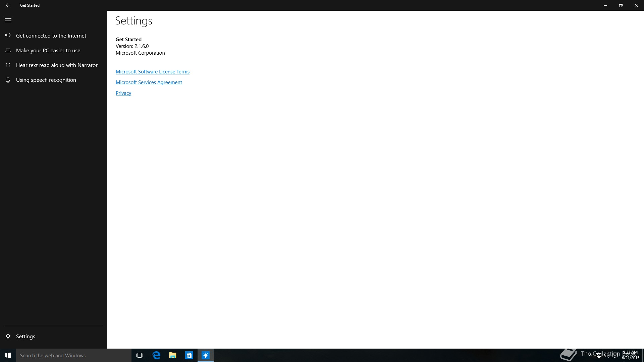Select Hear text read aloud with Narrator
The image size is (644, 362).
[x=54, y=65]
